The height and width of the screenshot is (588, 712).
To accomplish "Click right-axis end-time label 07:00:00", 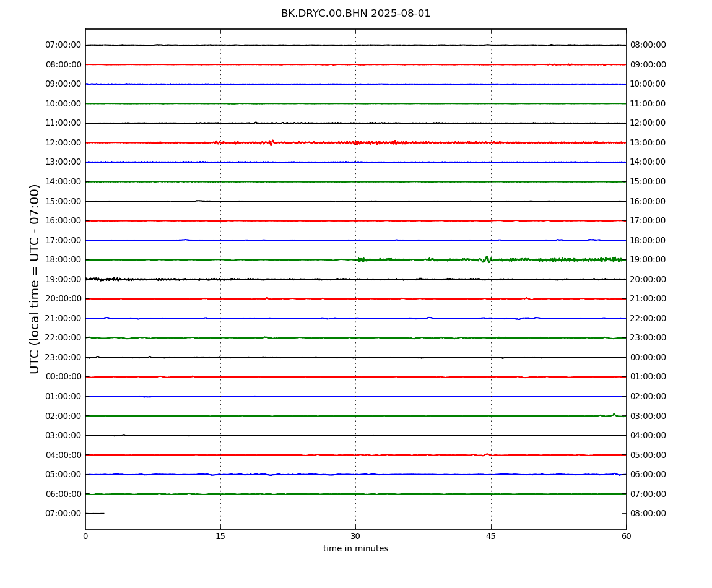I will tap(648, 494).
